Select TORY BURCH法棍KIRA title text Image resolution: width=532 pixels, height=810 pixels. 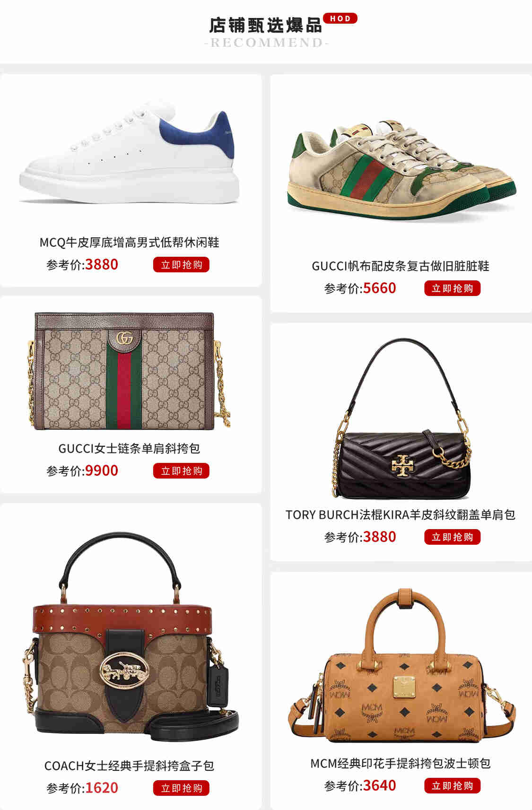click(401, 514)
